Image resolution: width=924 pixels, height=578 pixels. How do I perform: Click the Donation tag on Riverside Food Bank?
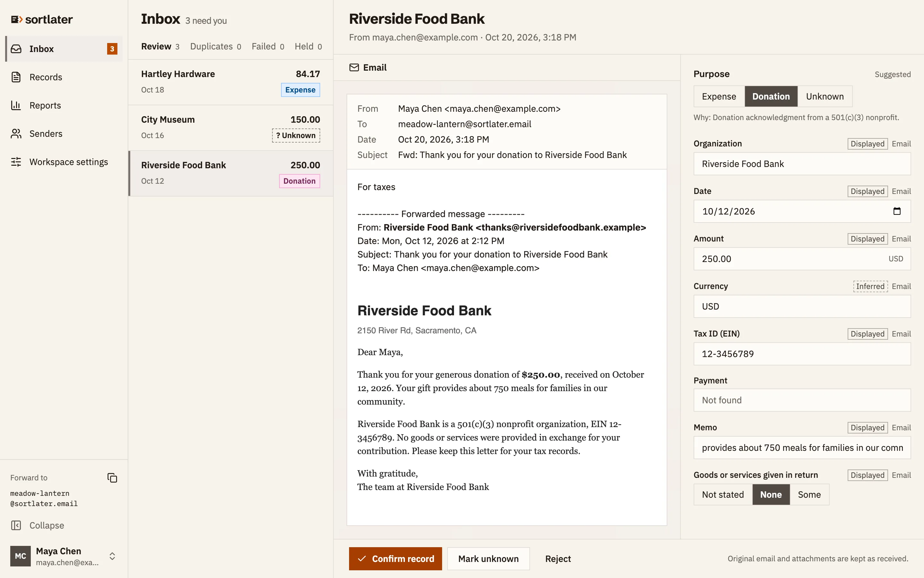pyautogui.click(x=299, y=181)
